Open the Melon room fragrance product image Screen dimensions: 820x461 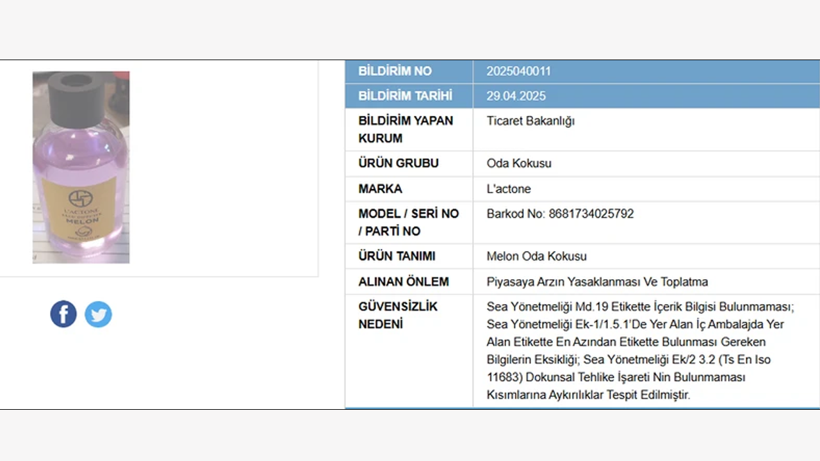tap(81, 167)
